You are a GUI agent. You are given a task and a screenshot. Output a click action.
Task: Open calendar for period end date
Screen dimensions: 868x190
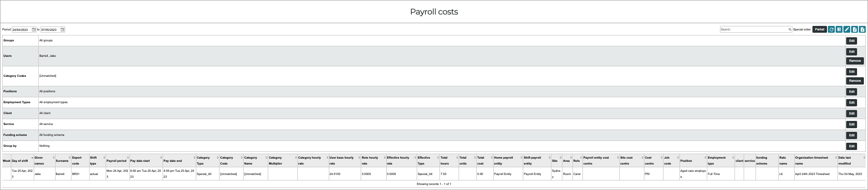pyautogui.click(x=62, y=30)
